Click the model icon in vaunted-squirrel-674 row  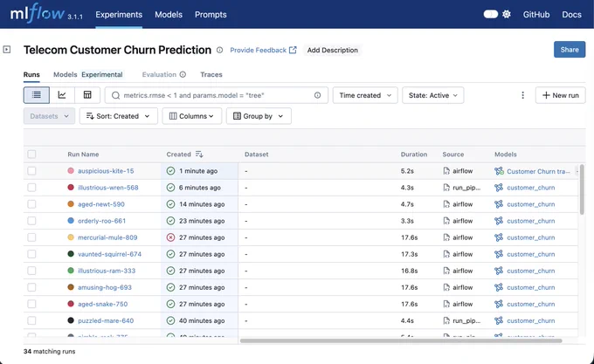pyautogui.click(x=499, y=254)
